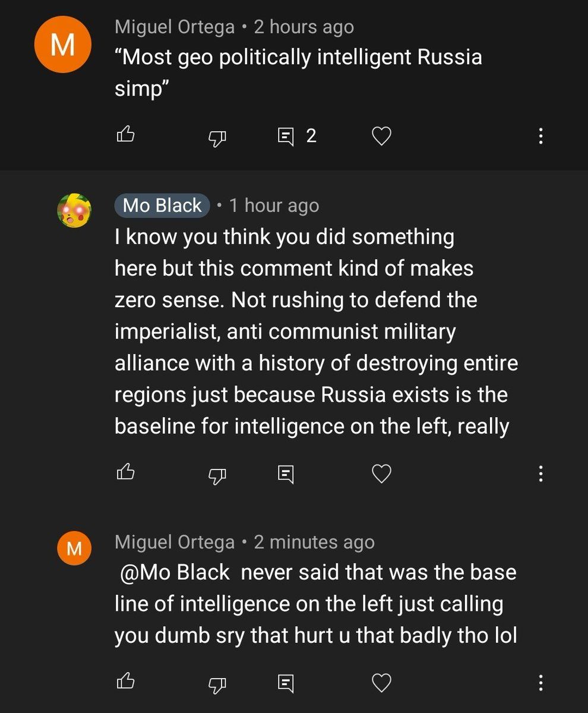Dislike Miguel Ortega's top comment
The image size is (588, 713).
click(217, 138)
